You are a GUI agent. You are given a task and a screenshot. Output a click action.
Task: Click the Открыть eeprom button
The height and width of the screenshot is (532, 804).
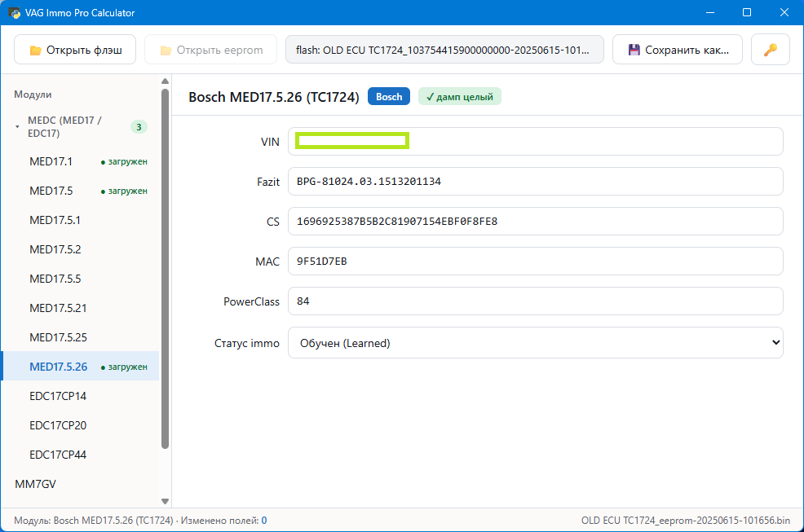tap(210, 50)
